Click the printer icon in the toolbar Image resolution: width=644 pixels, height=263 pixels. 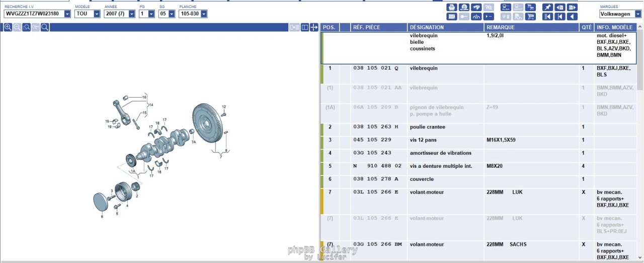451,8
